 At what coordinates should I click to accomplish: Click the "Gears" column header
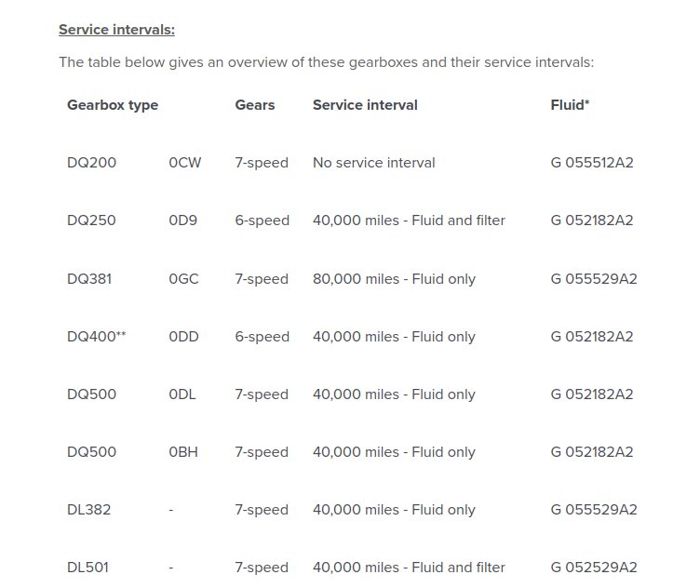(255, 105)
